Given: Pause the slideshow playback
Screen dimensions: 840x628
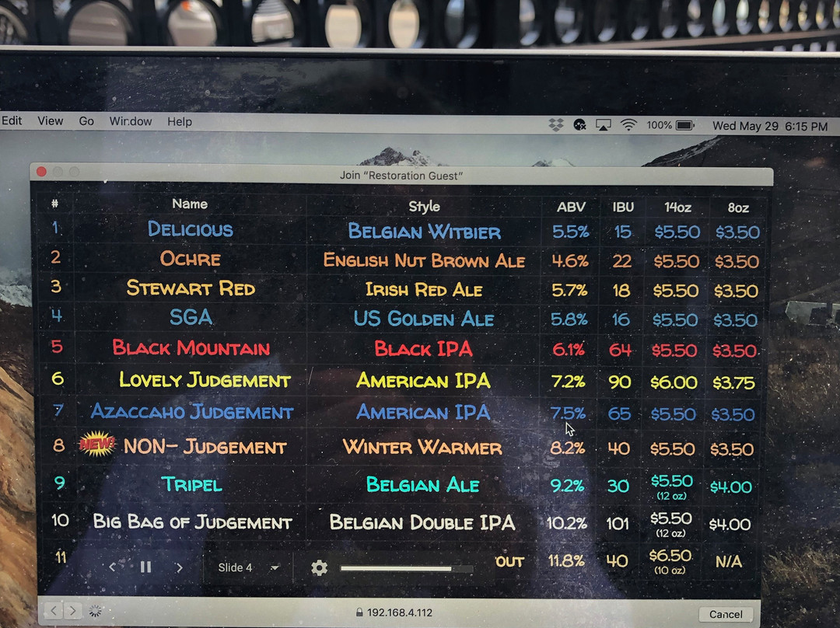Looking at the screenshot, I should [x=145, y=567].
